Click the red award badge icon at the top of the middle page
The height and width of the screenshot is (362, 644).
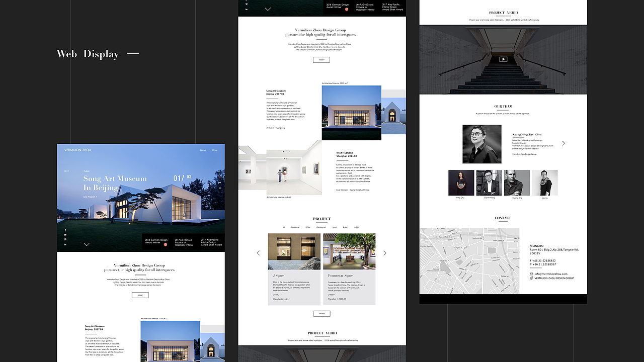pyautogui.click(x=347, y=9)
